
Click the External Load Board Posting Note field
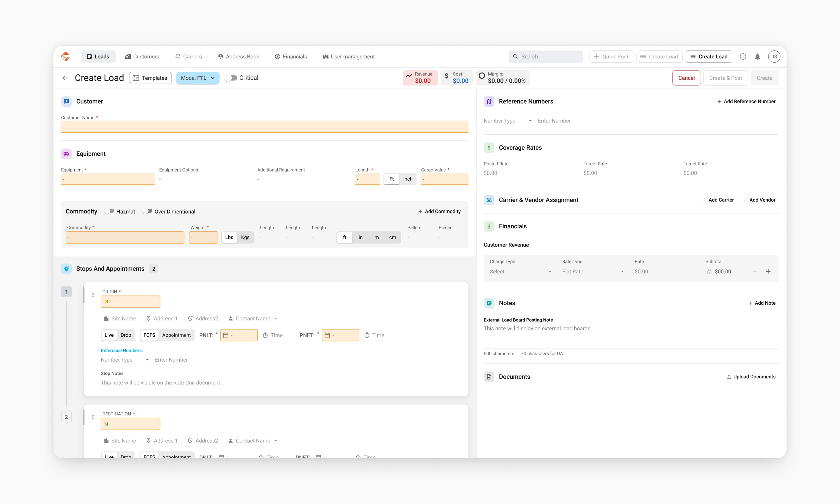(631, 336)
